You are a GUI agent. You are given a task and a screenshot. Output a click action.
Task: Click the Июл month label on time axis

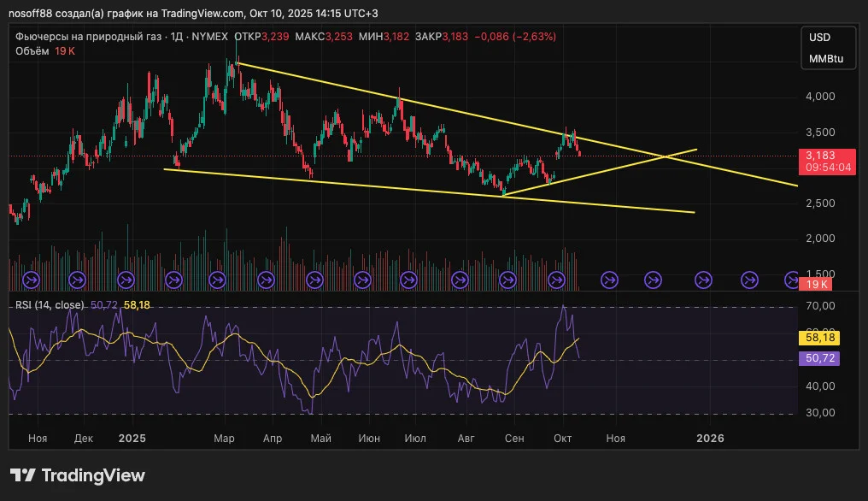(x=415, y=439)
